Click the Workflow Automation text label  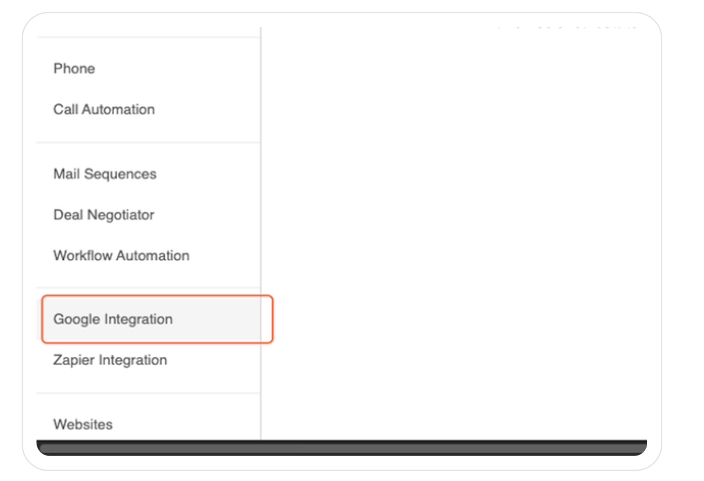pos(121,256)
